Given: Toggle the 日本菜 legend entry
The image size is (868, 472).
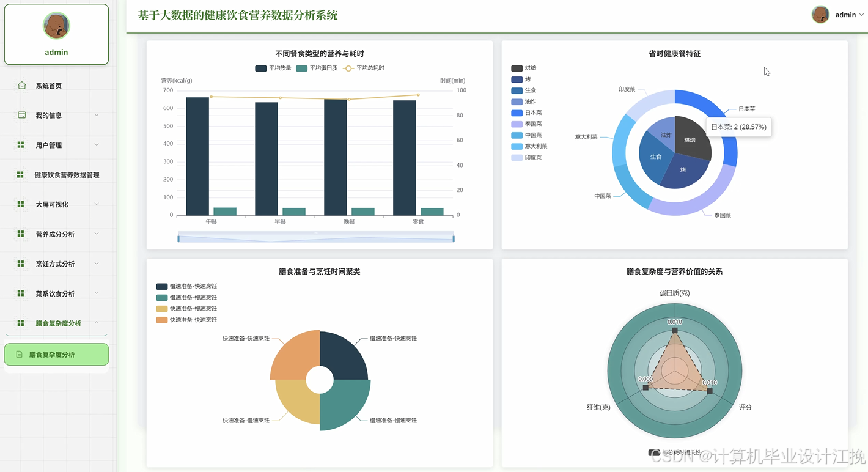Looking at the screenshot, I should [526, 112].
